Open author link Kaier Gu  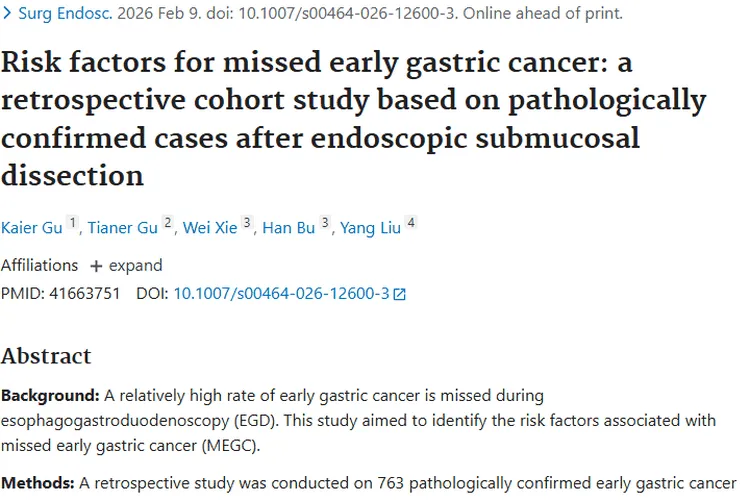[32, 228]
